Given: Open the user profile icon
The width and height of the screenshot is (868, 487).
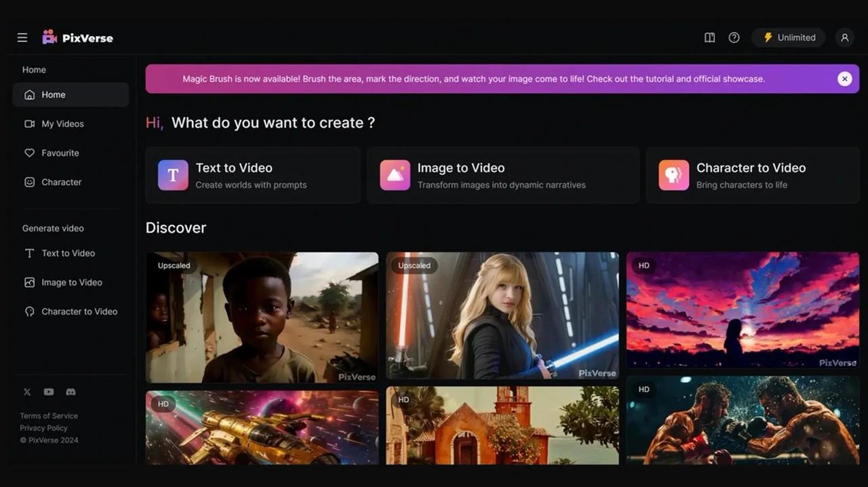Looking at the screenshot, I should coord(844,38).
